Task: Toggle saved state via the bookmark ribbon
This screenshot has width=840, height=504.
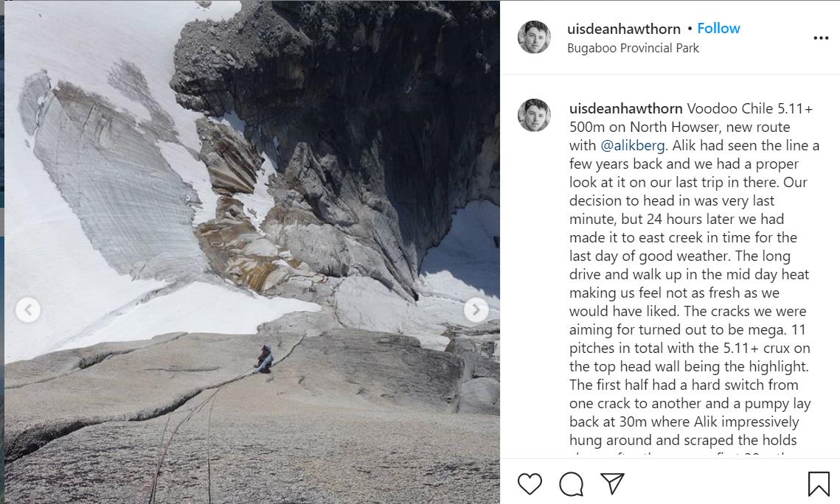Action: [x=820, y=483]
